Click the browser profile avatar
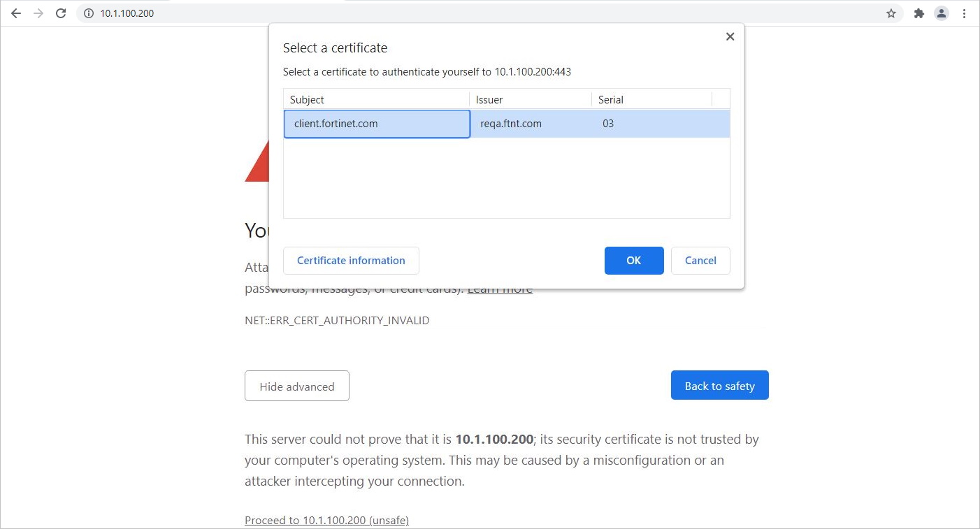This screenshot has width=980, height=529. 942,13
